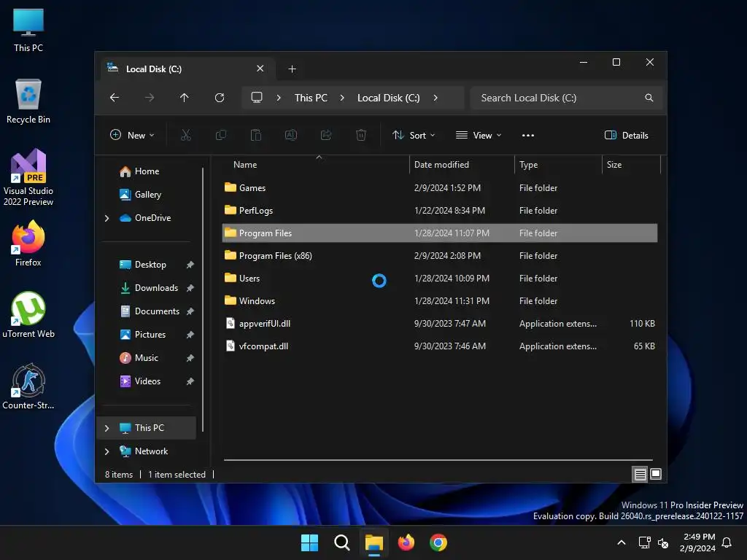The height and width of the screenshot is (560, 747).
Task: Click the Paste clipboard icon
Action: pos(256,135)
